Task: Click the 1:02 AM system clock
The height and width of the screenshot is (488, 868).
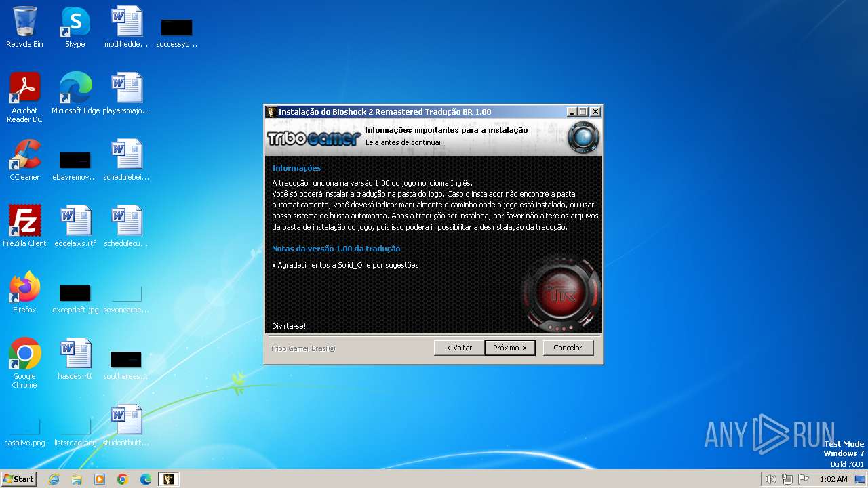Action: coord(833,479)
